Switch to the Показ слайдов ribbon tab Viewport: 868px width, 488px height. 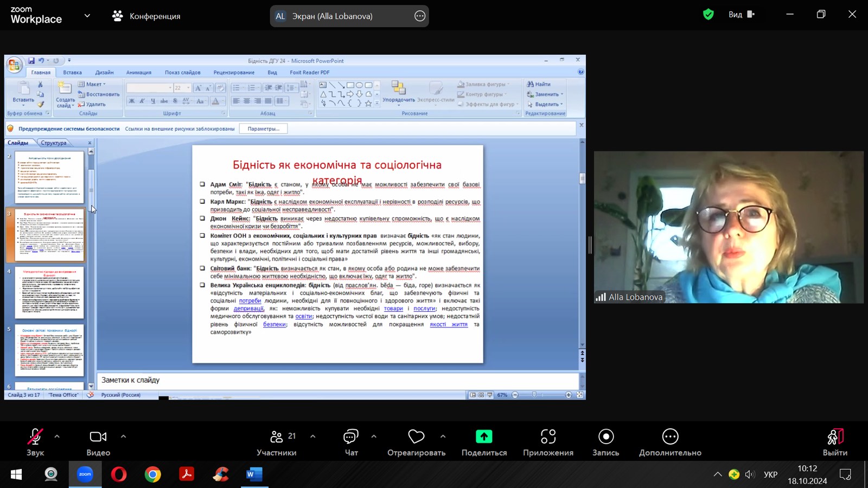[183, 72]
